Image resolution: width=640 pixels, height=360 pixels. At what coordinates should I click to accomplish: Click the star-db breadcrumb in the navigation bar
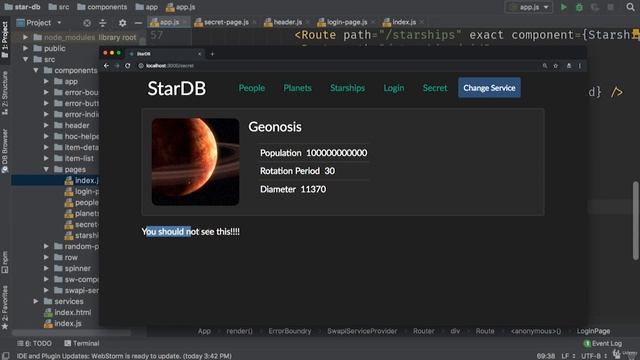pyautogui.click(x=22, y=7)
